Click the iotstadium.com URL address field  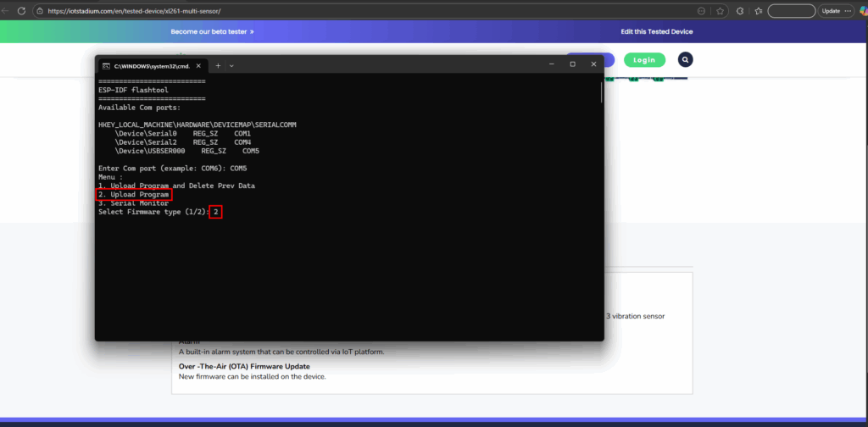pos(339,11)
